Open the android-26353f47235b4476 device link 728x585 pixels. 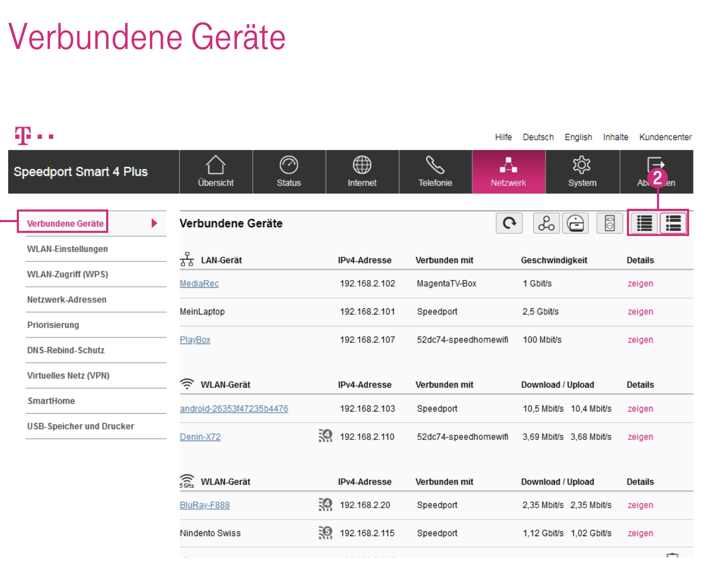(x=234, y=408)
